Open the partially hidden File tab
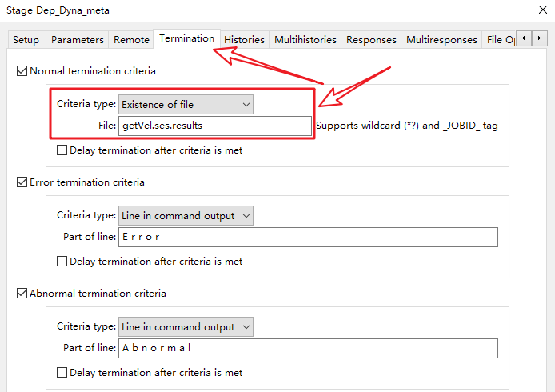The width and height of the screenshot is (555, 392). 499,40
